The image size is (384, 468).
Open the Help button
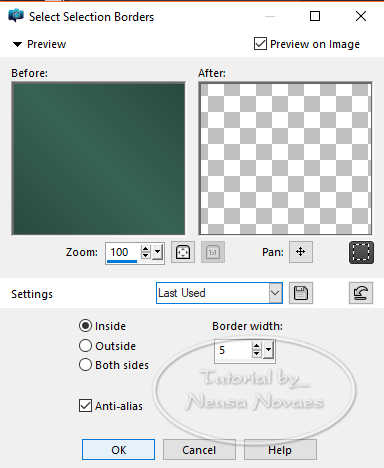280,450
